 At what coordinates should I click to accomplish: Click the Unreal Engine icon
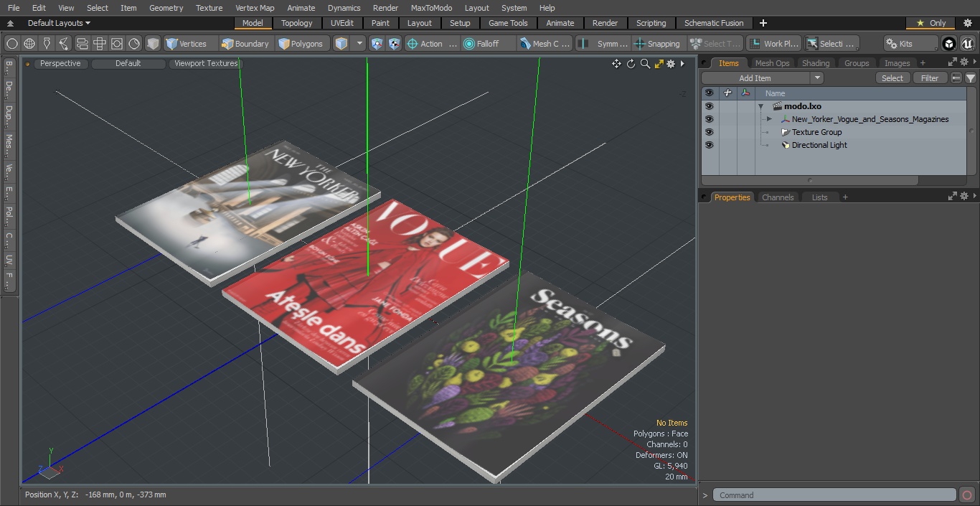coord(967,44)
